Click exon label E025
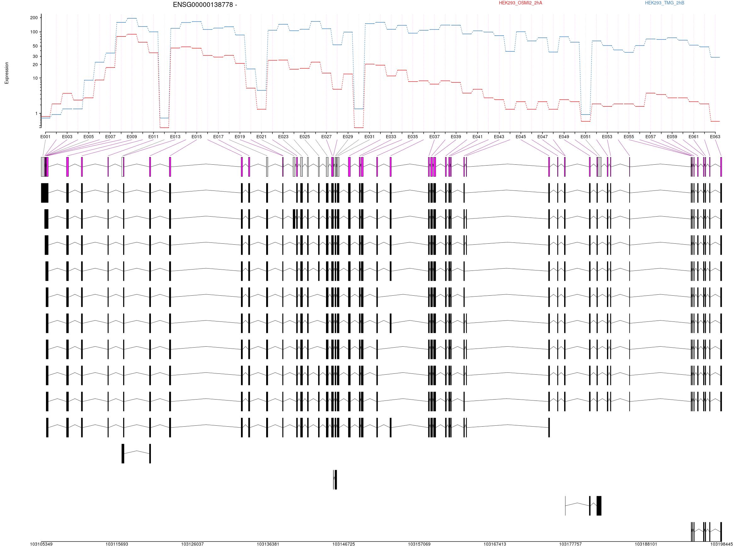Screen dimensions: 756x551 click(305, 137)
